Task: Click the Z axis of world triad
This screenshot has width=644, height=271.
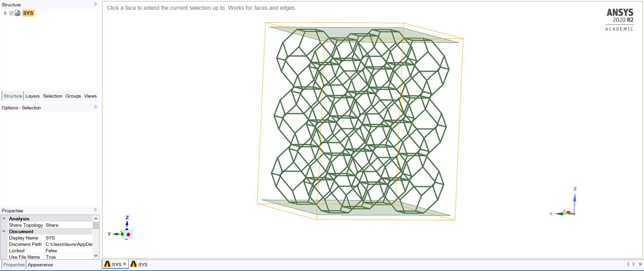Action: click(574, 201)
